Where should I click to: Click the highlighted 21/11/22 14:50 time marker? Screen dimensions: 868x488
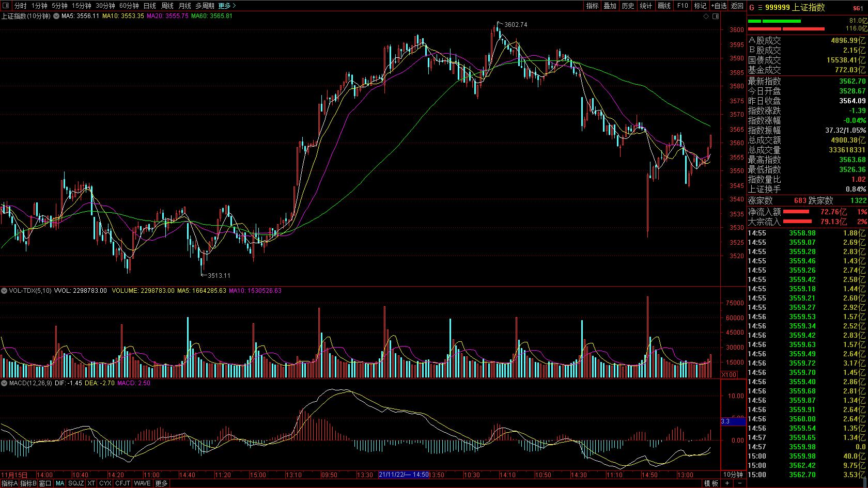point(405,474)
